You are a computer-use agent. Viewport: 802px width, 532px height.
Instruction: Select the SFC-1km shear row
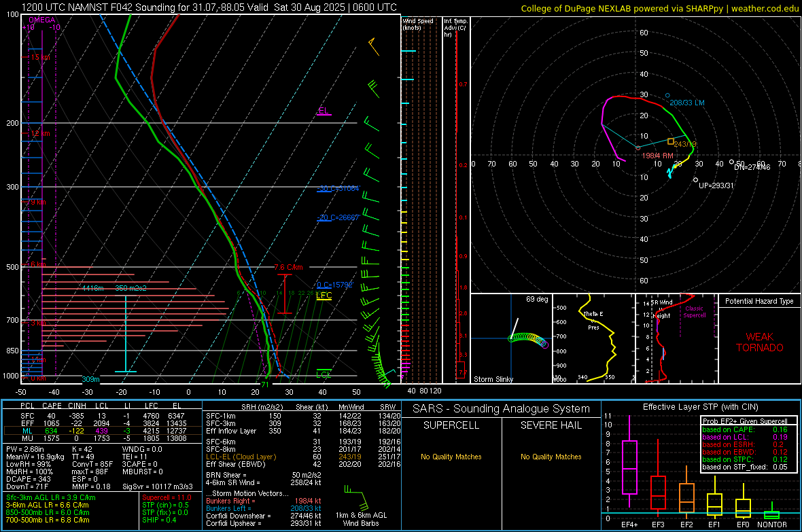[x=303, y=416]
